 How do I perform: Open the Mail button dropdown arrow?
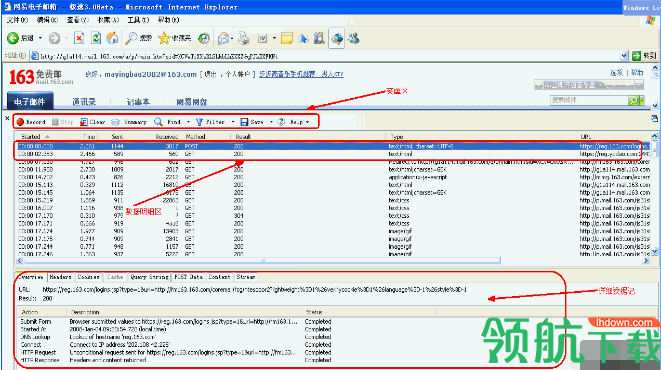point(232,38)
